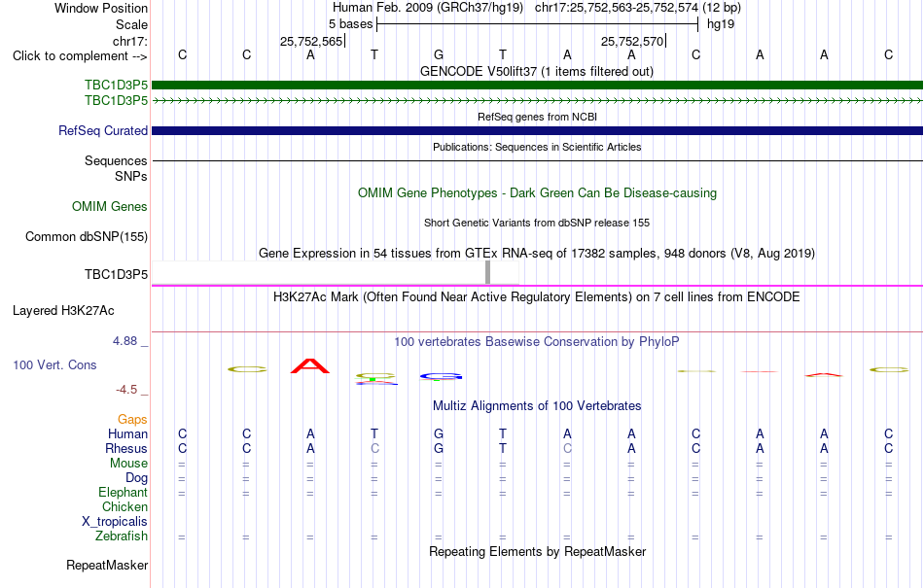
Task: Click the '5 bases' scale bar
Action: tap(537, 24)
